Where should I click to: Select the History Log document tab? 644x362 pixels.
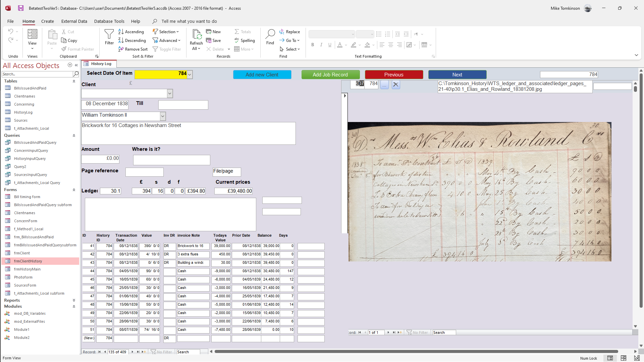click(x=99, y=64)
